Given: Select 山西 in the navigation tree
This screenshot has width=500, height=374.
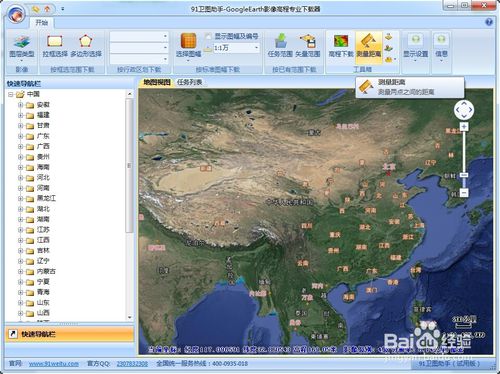Looking at the screenshot, I should pyautogui.click(x=43, y=313).
